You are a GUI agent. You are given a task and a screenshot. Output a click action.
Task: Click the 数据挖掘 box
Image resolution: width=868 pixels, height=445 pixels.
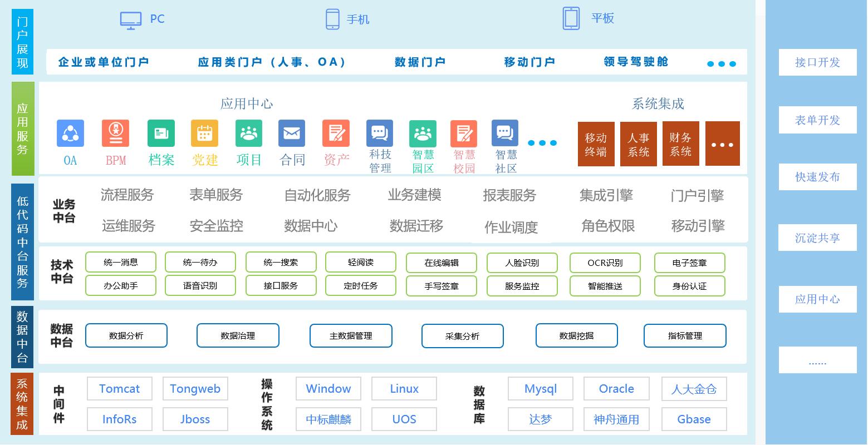pos(577,335)
